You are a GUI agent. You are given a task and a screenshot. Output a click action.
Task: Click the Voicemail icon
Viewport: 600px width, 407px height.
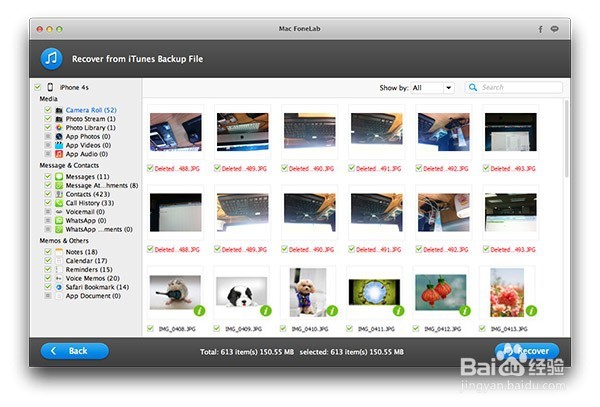coord(59,212)
